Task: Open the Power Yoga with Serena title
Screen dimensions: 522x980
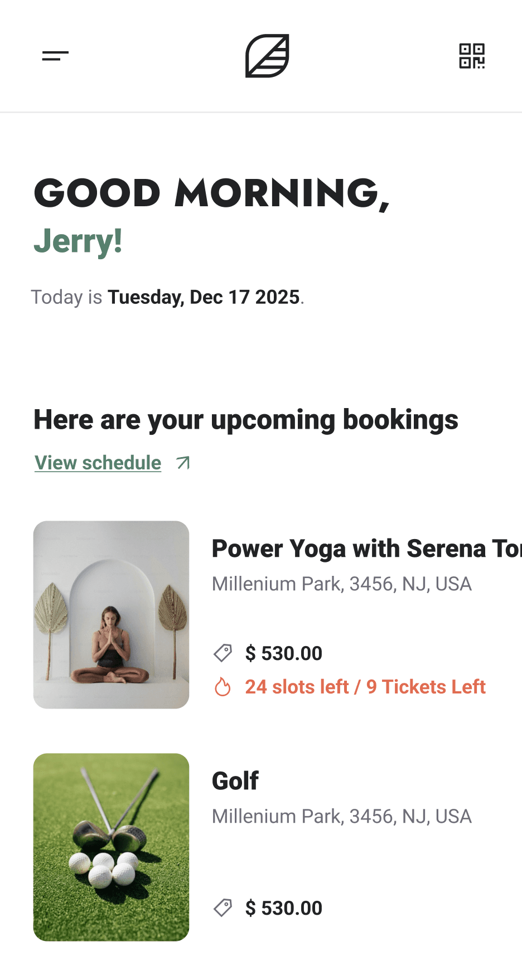Action: pyautogui.click(x=367, y=549)
